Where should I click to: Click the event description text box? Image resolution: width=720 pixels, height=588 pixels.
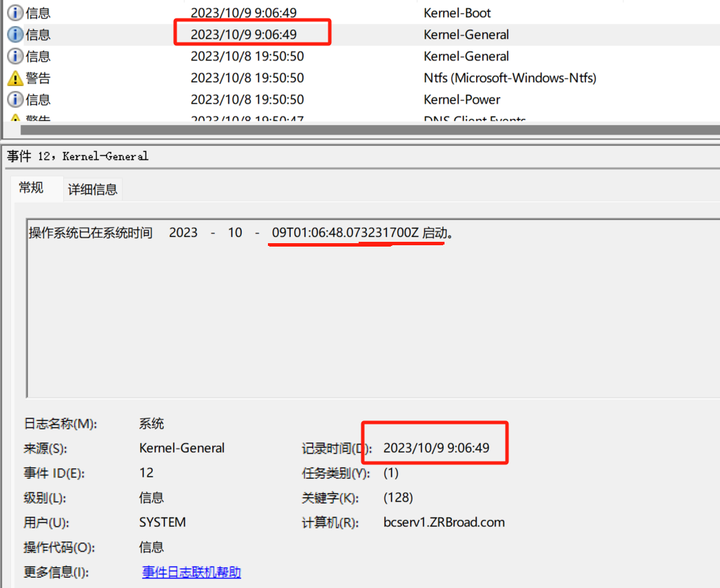click(373, 308)
